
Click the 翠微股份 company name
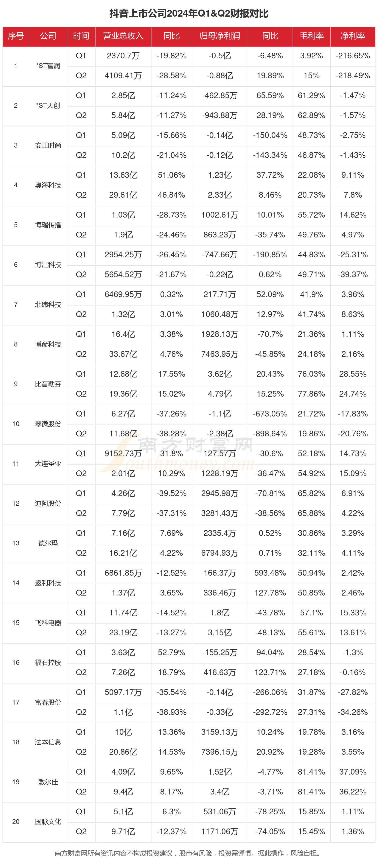coord(48,424)
